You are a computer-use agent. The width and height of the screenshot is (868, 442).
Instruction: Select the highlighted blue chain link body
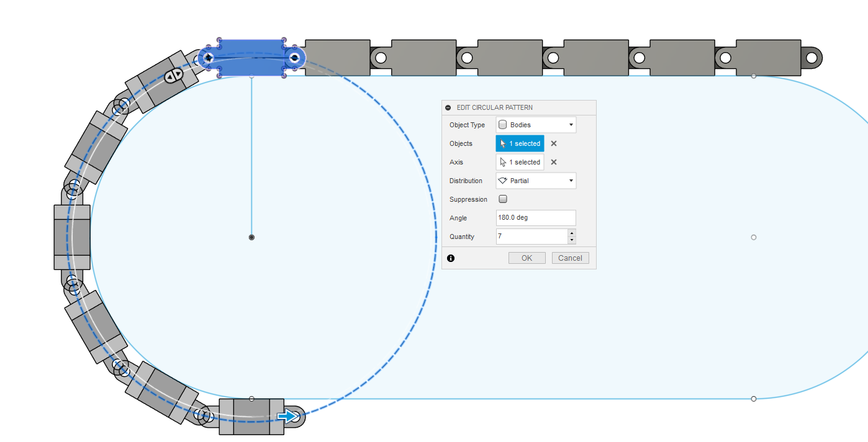pyautogui.click(x=251, y=58)
